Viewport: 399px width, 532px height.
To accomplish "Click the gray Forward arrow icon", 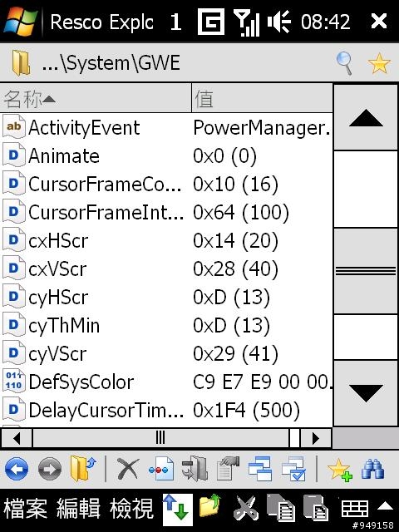I will pos(50,470).
